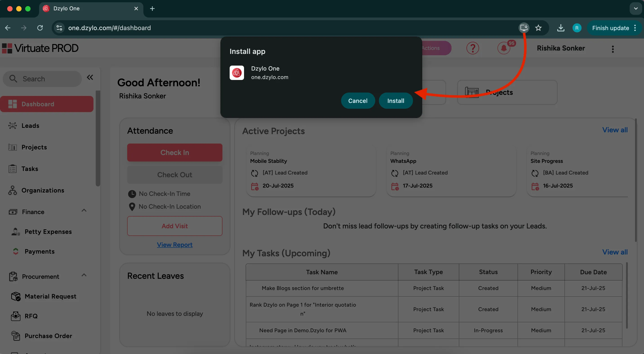Open task Need Page in Demo.Dzylo for PWA
The width and height of the screenshot is (644, 354).
[302, 330]
